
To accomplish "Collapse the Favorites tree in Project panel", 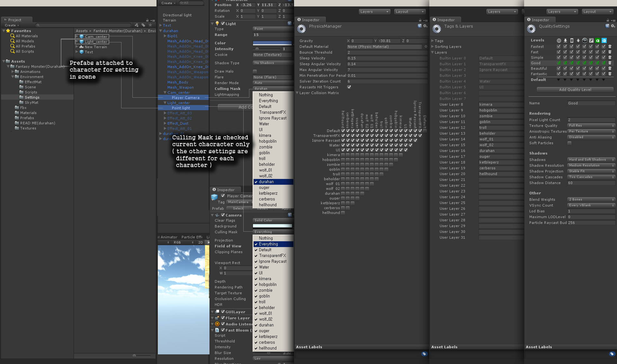I will tap(4, 31).
